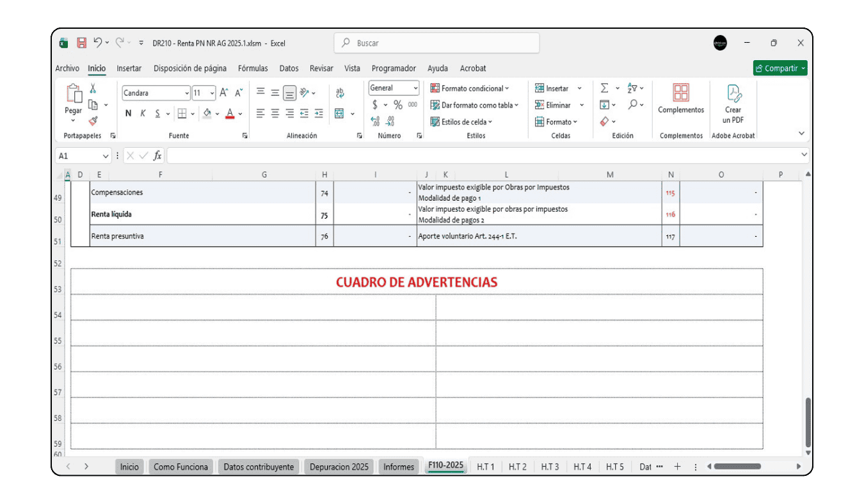Click inside the Buscar search field
Screen dimensions: 864x504
435,43
